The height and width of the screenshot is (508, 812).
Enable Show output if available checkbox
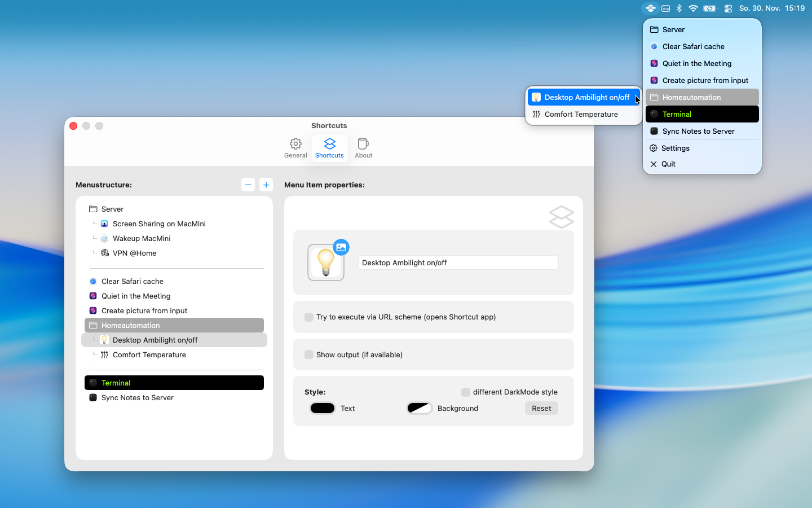pyautogui.click(x=309, y=354)
